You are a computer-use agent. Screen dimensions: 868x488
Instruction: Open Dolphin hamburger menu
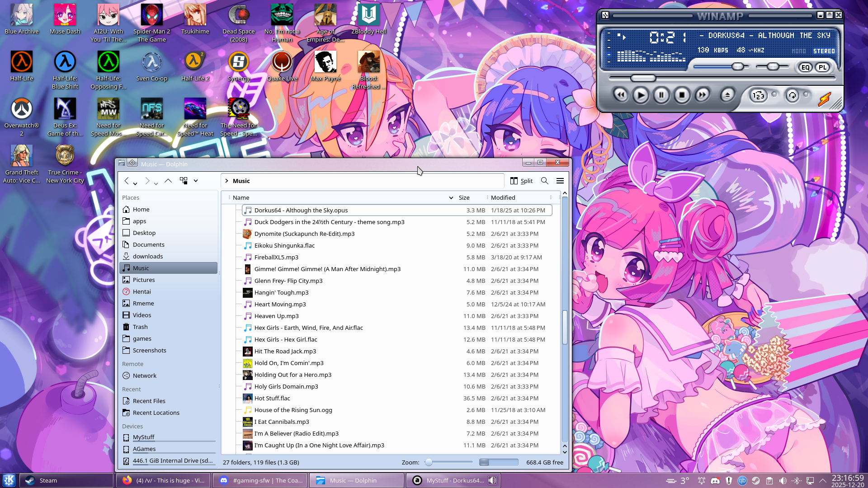[560, 181]
